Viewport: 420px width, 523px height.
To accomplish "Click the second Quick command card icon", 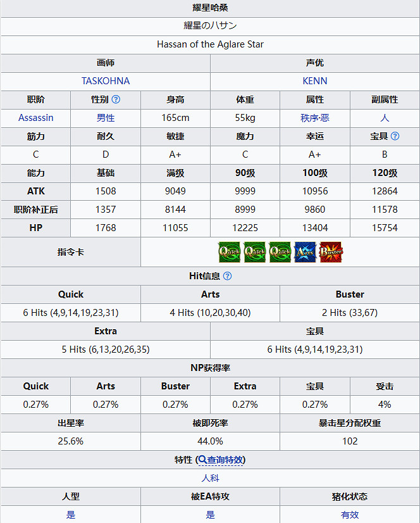I will click(x=255, y=252).
